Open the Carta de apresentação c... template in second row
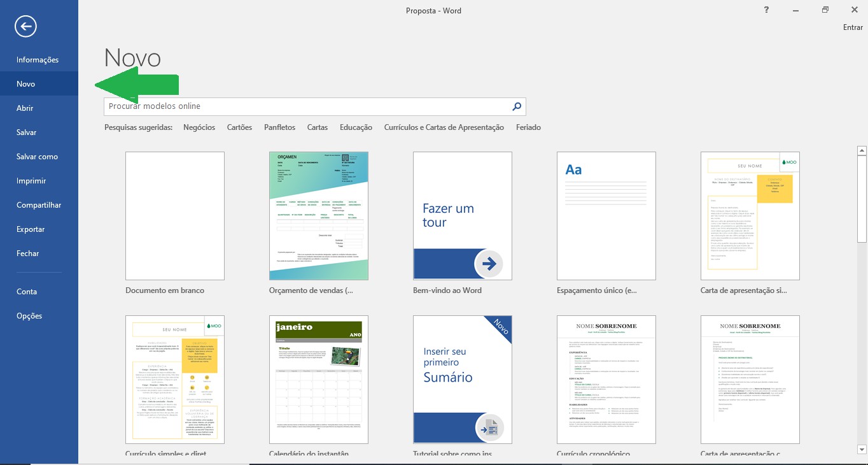868x465 pixels. coord(750,380)
